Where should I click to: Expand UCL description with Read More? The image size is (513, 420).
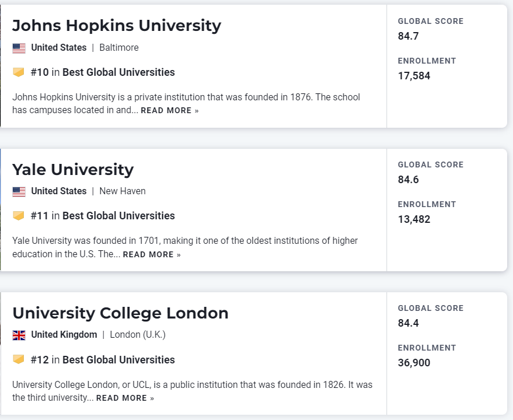(125, 398)
